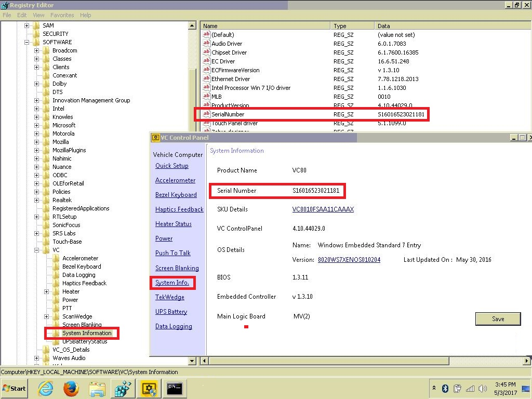The width and height of the screenshot is (532, 399).
Task: Click the ab icon next to ProductVersion
Action: 206,105
